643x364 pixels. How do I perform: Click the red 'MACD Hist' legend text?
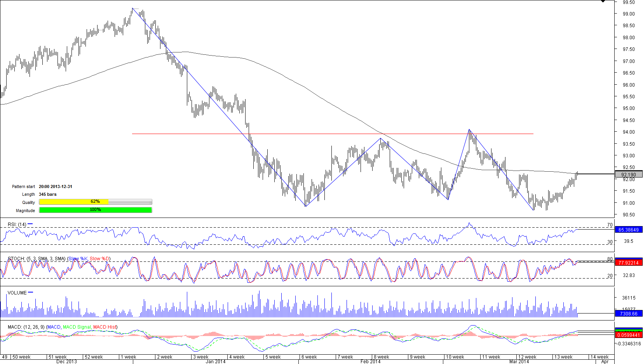(x=105, y=327)
